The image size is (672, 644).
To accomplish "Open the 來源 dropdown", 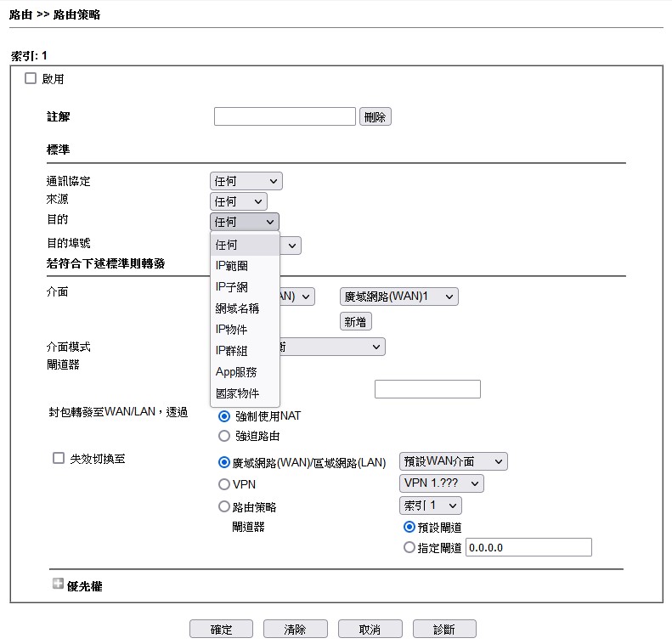I will [238, 201].
